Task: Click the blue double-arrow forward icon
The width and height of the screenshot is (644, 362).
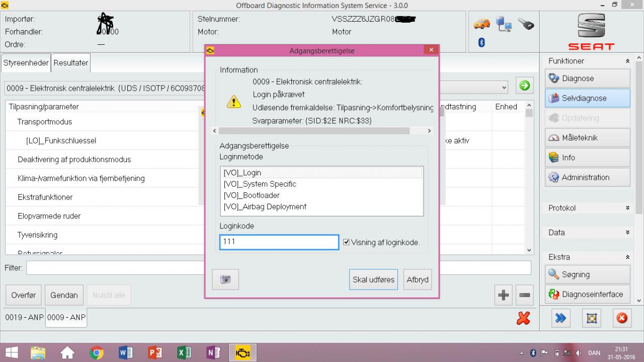Action: [560, 318]
